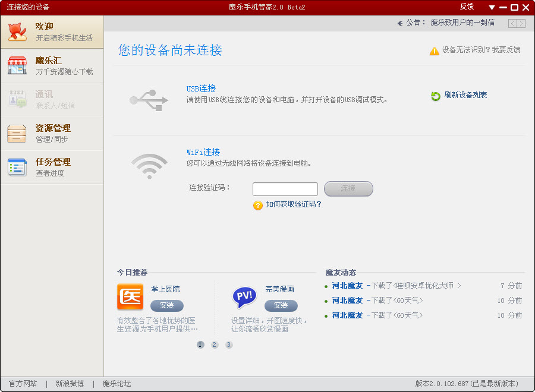Screen dimensions: 535x392
Task: Click the 连接 connect button
Action: (x=348, y=188)
